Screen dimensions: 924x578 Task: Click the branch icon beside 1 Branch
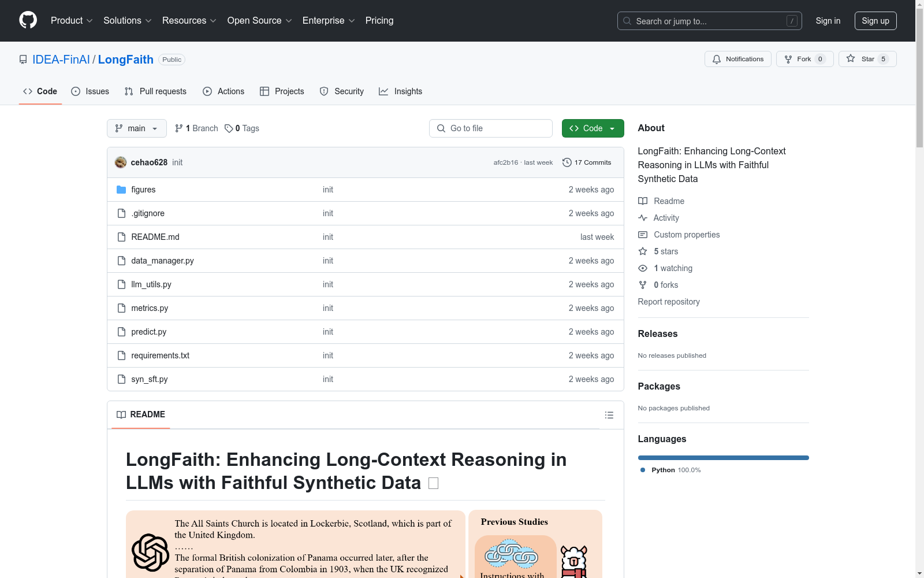coord(179,128)
